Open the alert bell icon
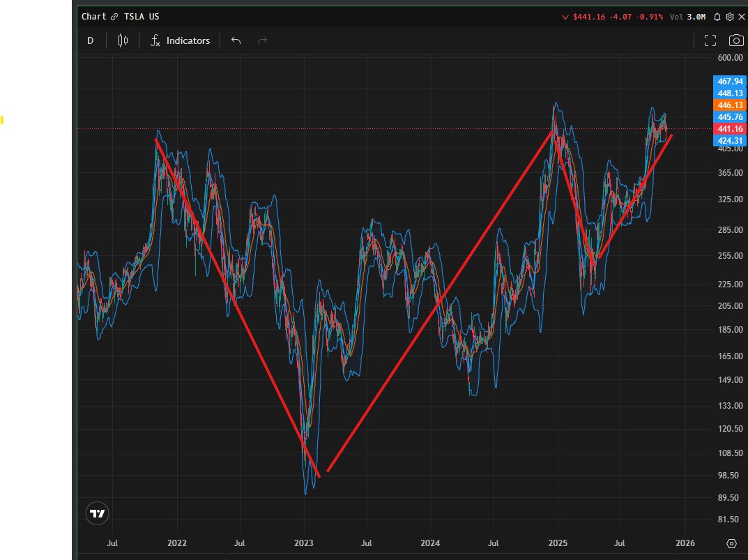Screen dimensions: 748x560 tap(717, 17)
